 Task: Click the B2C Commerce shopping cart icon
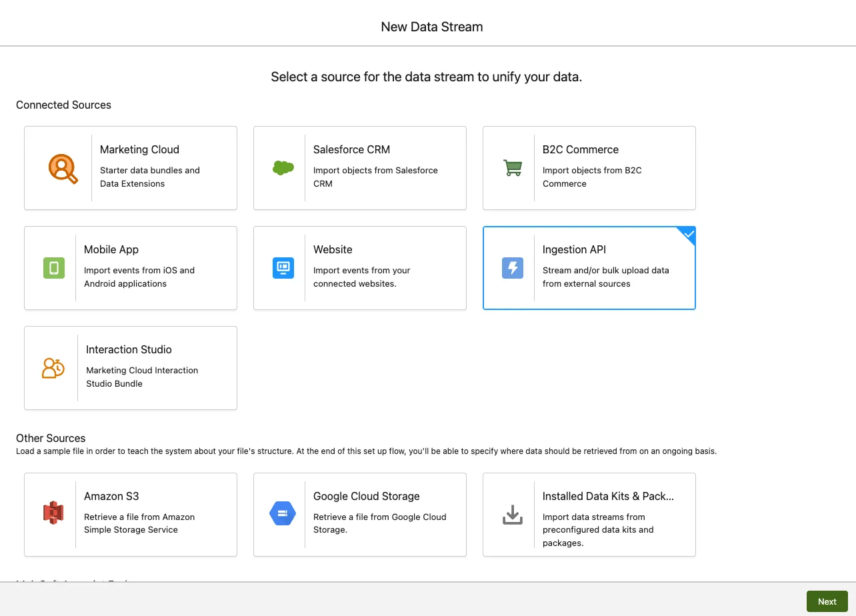(513, 168)
